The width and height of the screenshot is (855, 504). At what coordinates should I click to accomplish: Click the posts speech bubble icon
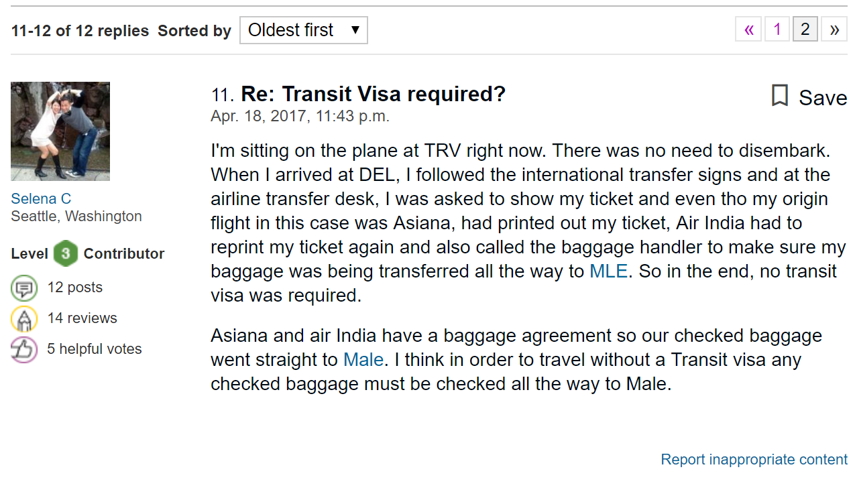[24, 289]
